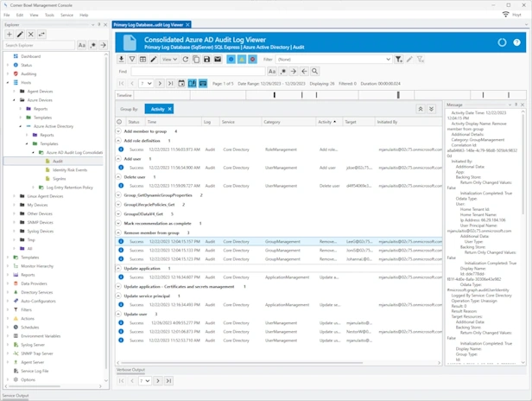
Task: Click the add filter funnel-plus icon
Action: 399,59
